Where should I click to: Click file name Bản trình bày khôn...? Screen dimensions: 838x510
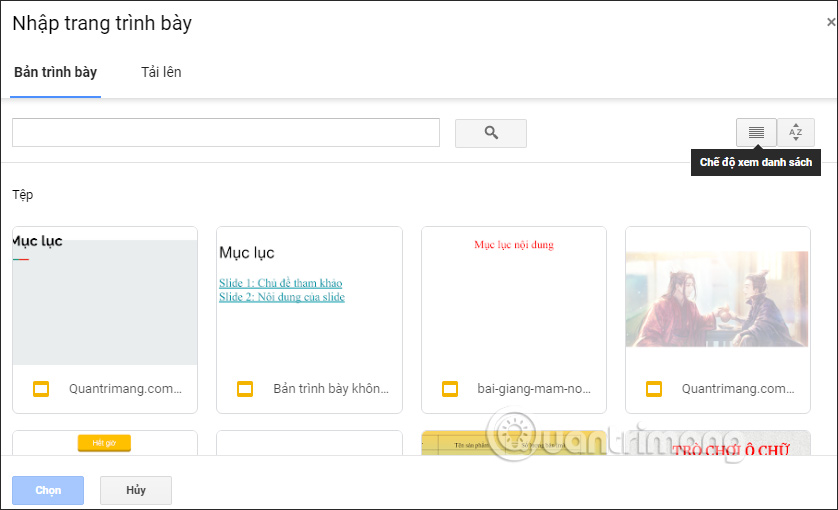point(331,389)
